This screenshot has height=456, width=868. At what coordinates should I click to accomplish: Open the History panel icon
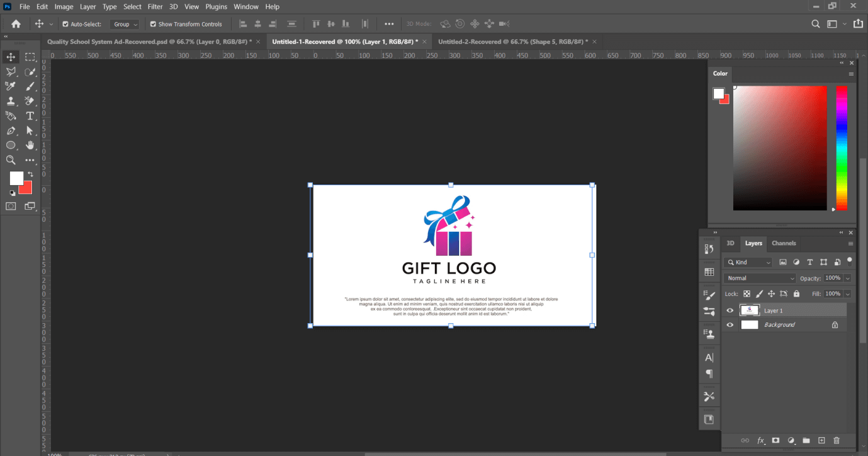tap(709, 249)
